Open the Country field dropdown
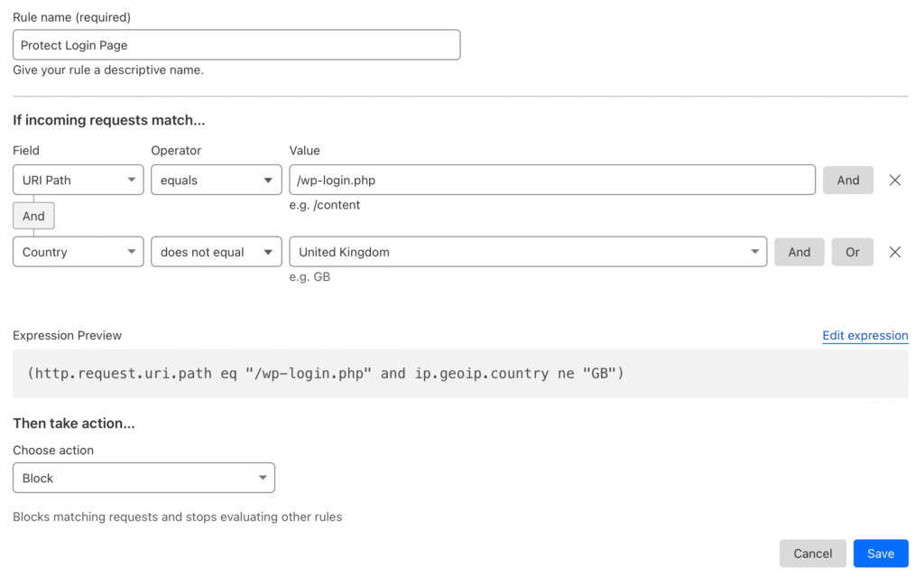Image resolution: width=924 pixels, height=578 pixels. click(79, 252)
